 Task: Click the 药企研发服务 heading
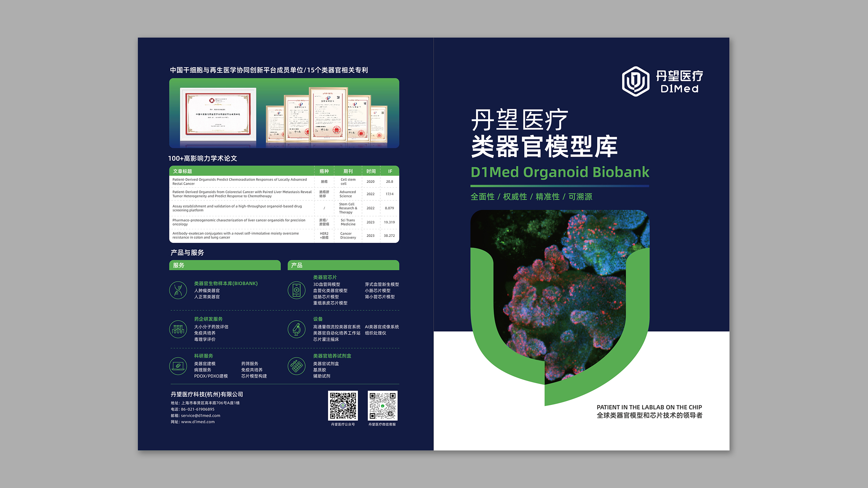point(208,319)
